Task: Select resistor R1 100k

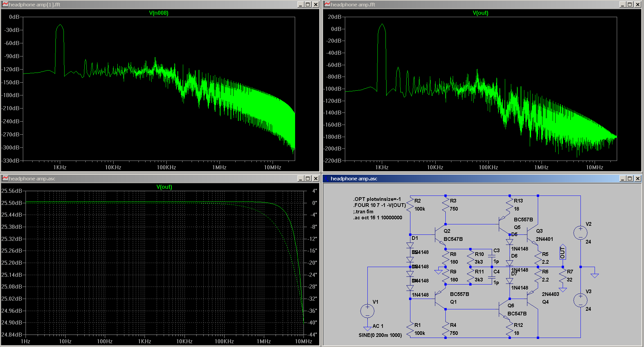Action: 410,329
